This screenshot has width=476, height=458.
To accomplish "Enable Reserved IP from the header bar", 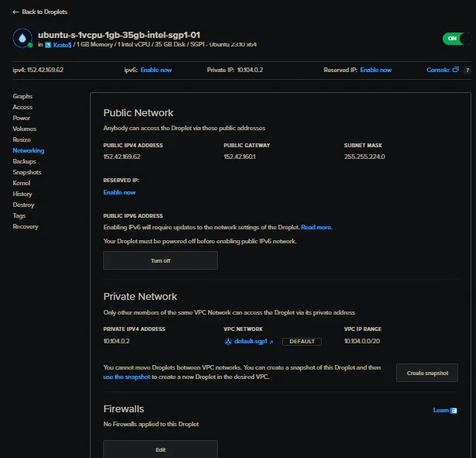I will click(376, 70).
